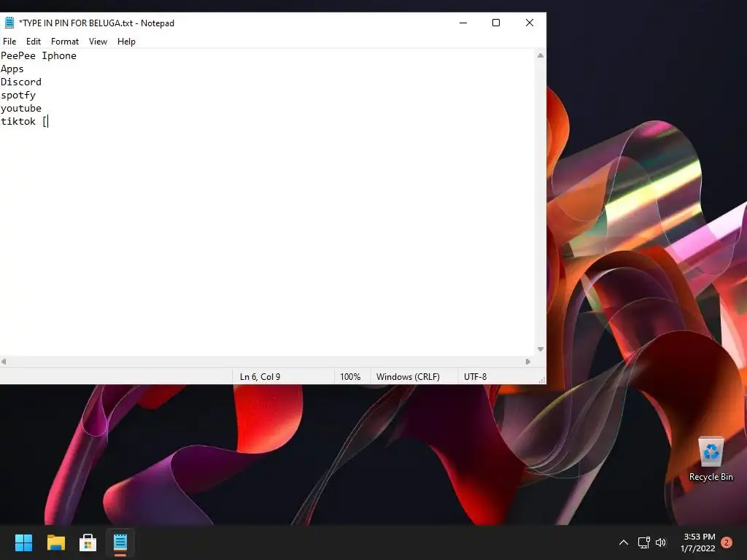Click the Notepad taskbar icon
Viewport: 747px width, 560px height.
120,542
